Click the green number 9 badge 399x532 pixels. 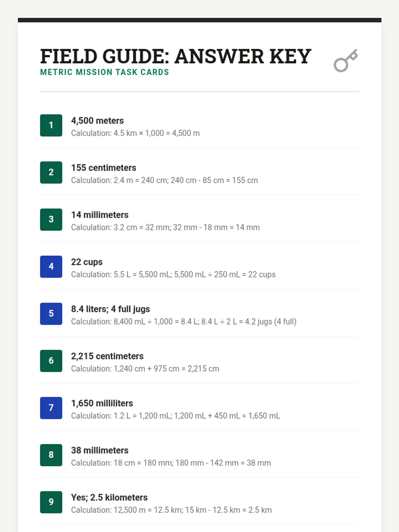coord(51,502)
